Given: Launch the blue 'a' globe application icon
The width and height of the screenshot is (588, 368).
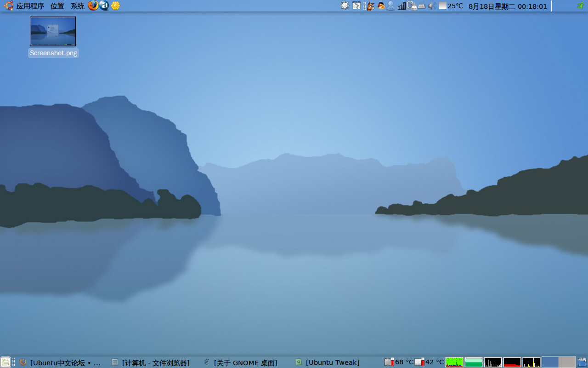Looking at the screenshot, I should [104, 6].
